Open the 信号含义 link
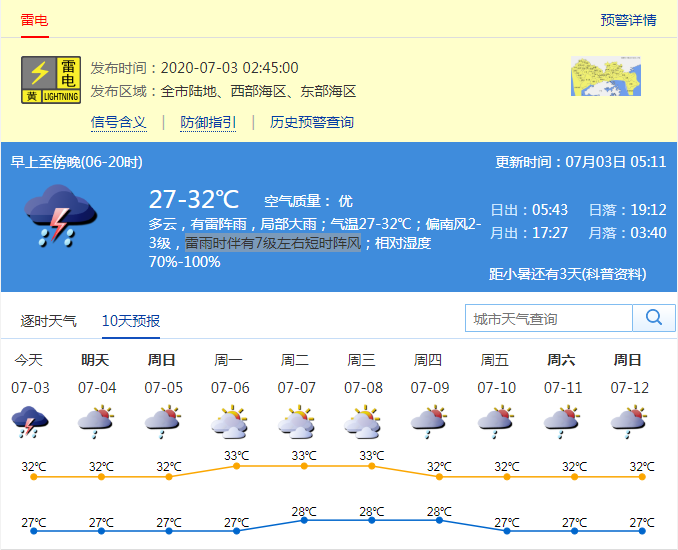678x550 pixels. click(x=118, y=122)
